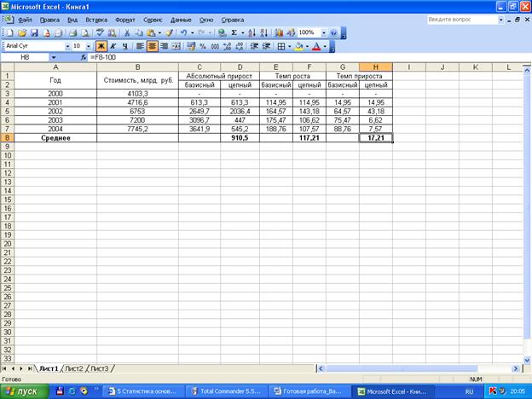This screenshot has width=532, height=399.
Task: Toggle Italic formatting button
Action: tap(113, 46)
